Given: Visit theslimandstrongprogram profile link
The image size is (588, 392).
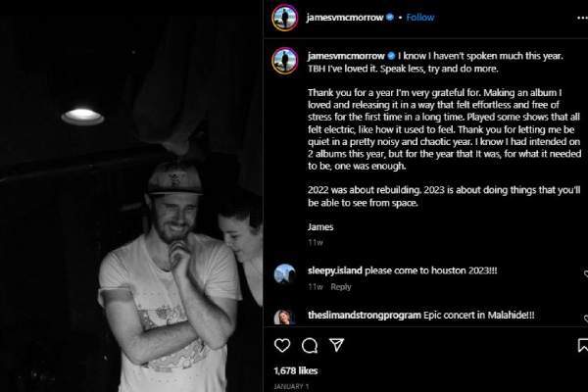Looking at the screenshot, I should 369,315.
